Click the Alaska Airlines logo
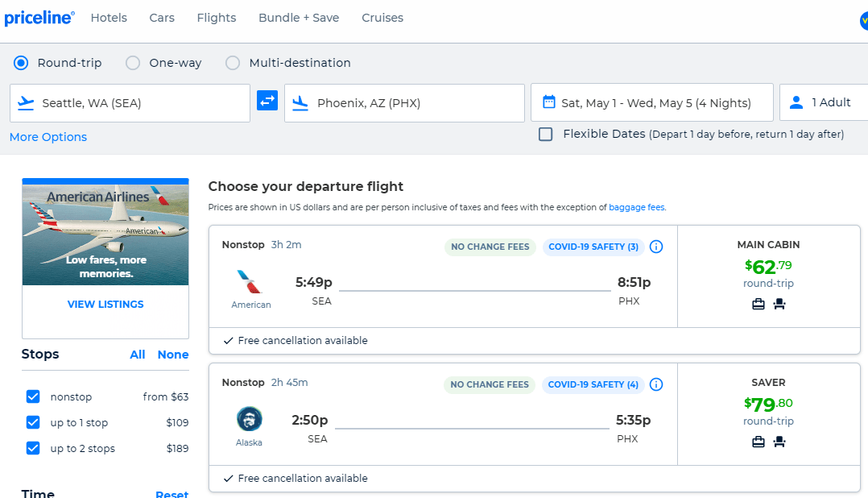This screenshot has height=498, width=868. [x=249, y=419]
